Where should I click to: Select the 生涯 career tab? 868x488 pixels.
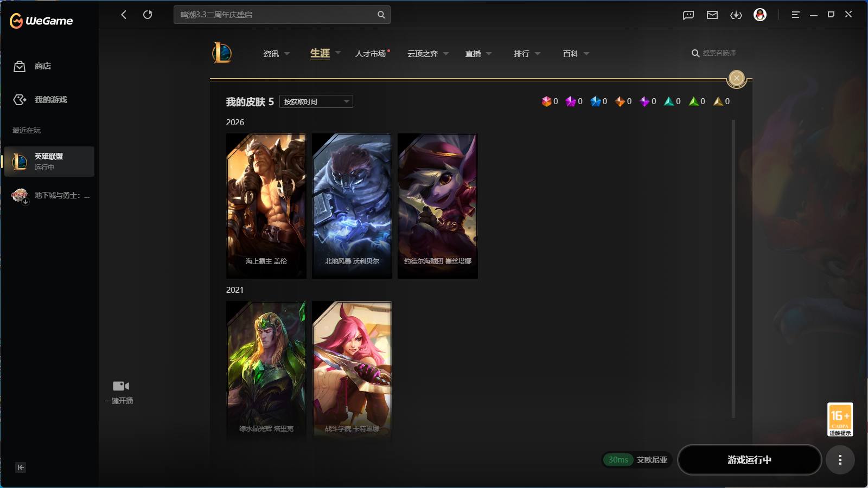coord(320,53)
